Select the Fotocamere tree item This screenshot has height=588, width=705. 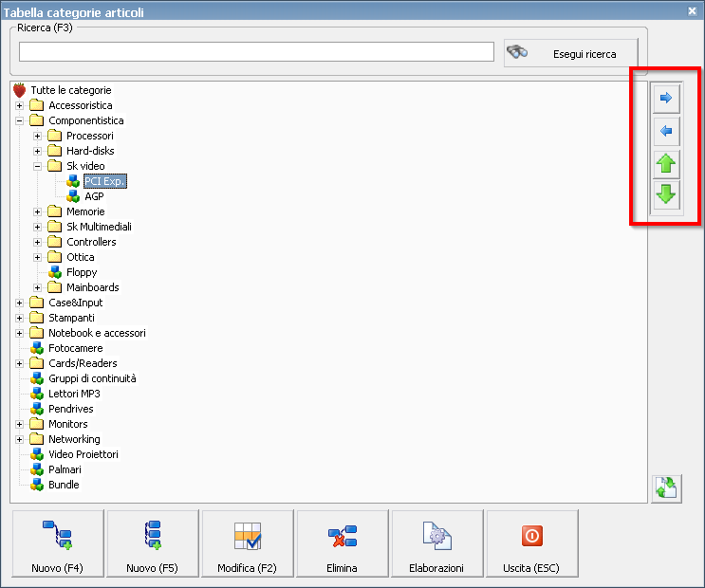tap(76, 348)
